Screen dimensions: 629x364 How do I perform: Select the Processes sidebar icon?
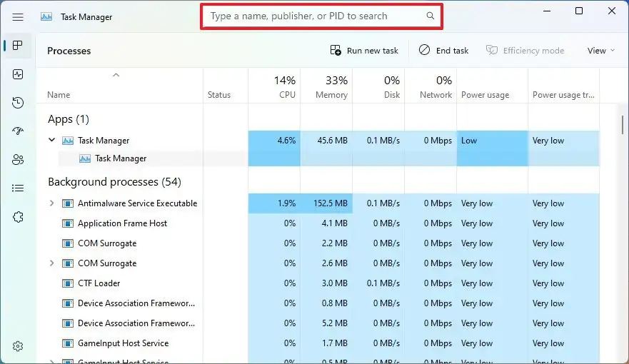click(x=18, y=45)
